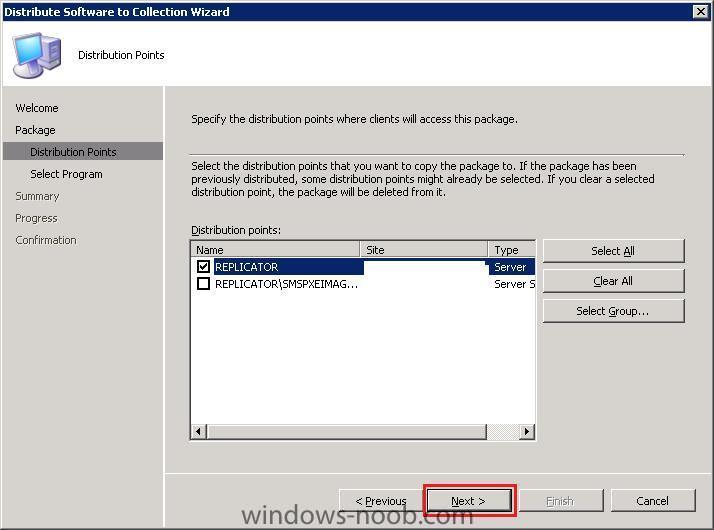Select the REPLICATOR\SMSPXEIMAG... row name
This screenshot has width=714, height=530.
tap(286, 284)
